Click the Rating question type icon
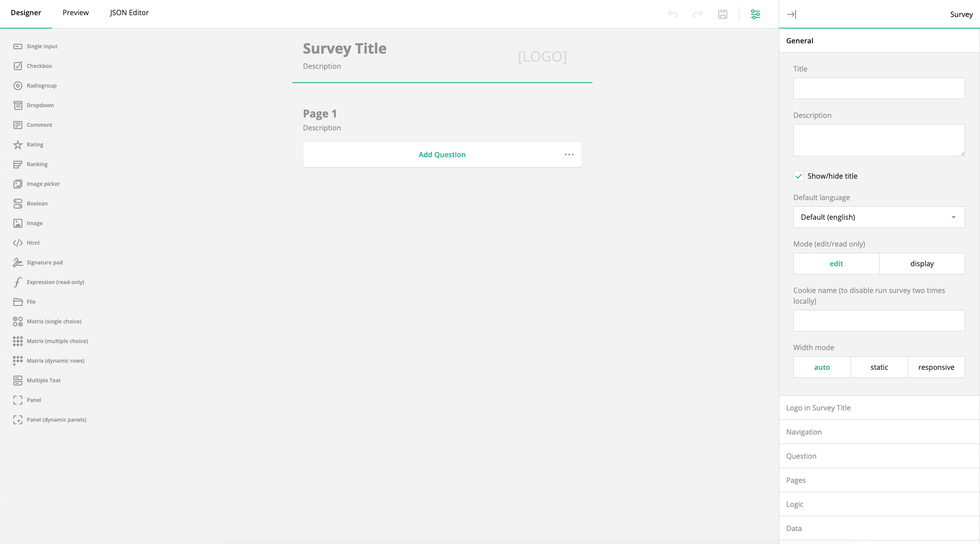980x544 pixels. [x=17, y=144]
